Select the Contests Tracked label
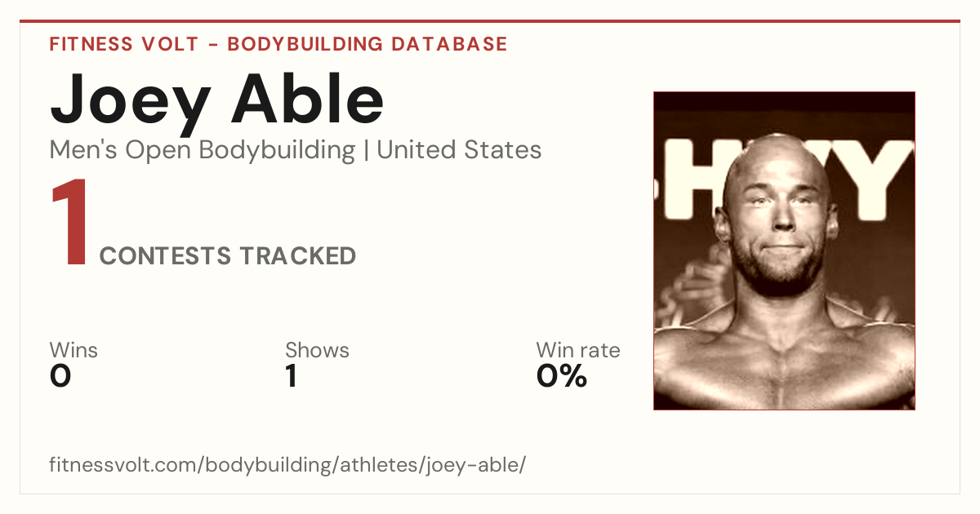The width and height of the screenshot is (980, 514). click(x=228, y=256)
